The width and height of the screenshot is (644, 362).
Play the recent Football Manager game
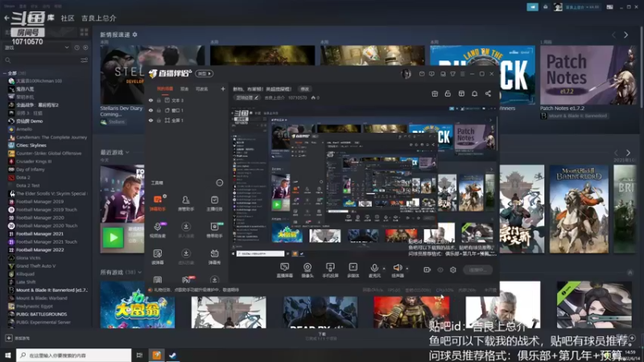click(x=113, y=237)
